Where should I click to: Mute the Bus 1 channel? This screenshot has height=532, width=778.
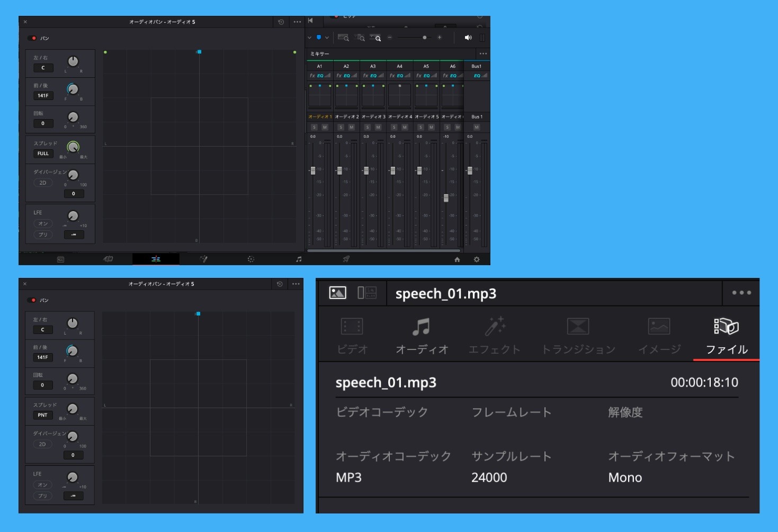point(477,127)
